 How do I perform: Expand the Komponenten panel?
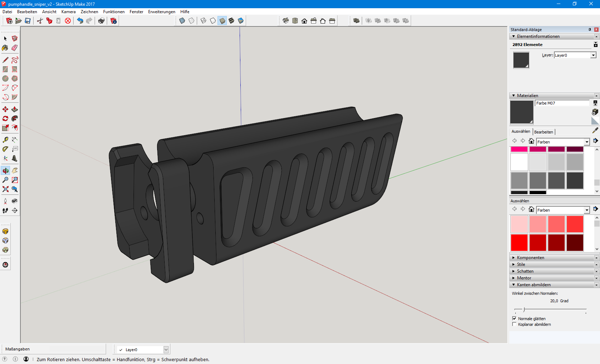pyautogui.click(x=530, y=258)
